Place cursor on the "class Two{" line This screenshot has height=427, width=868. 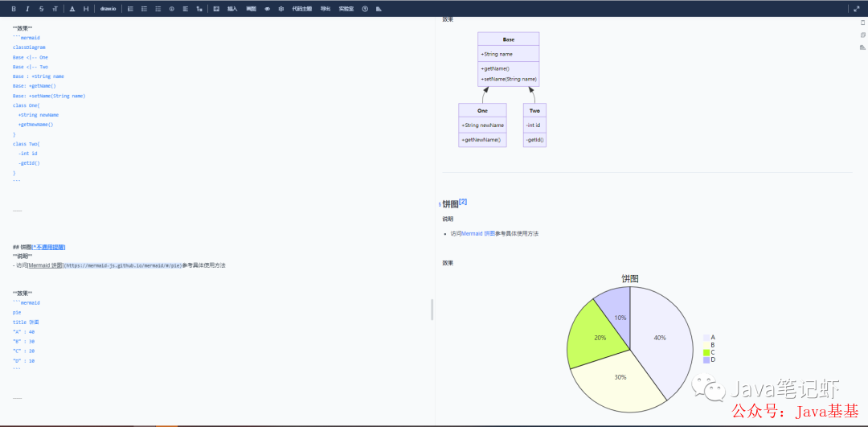point(27,144)
